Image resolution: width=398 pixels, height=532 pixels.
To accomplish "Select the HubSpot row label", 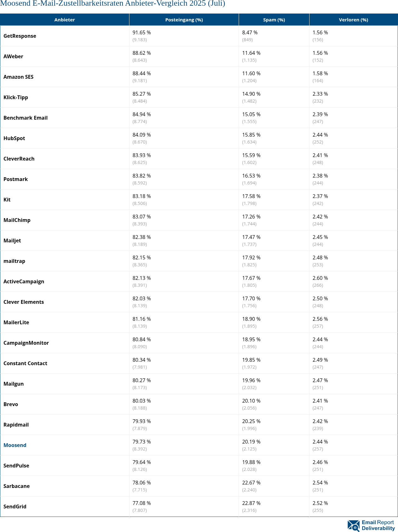I will (x=14, y=138).
